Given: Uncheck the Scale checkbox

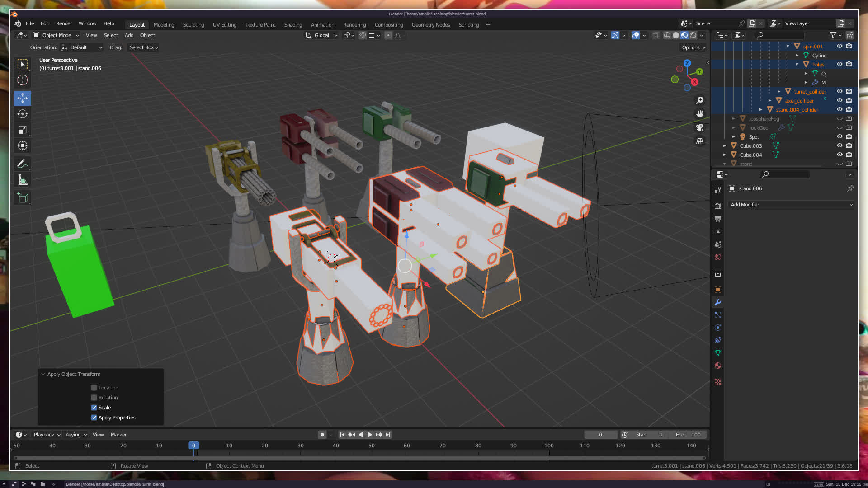Looking at the screenshot, I should pyautogui.click(x=94, y=408).
